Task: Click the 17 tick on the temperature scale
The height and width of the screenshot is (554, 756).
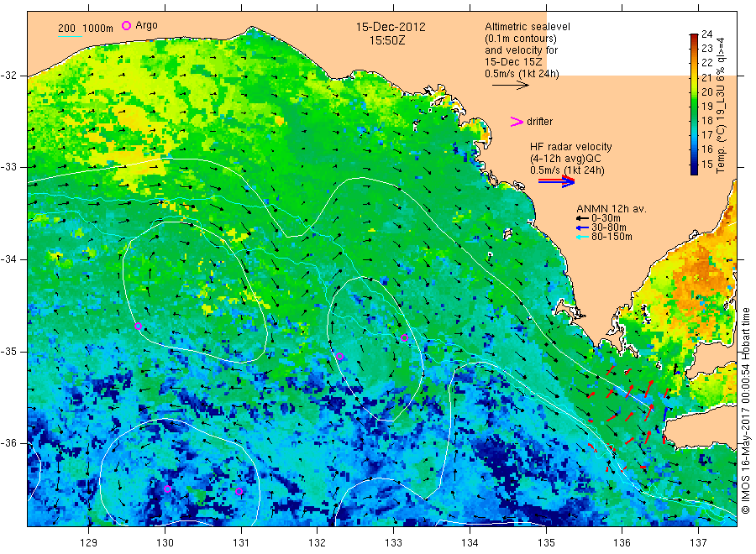Action: tap(706, 135)
